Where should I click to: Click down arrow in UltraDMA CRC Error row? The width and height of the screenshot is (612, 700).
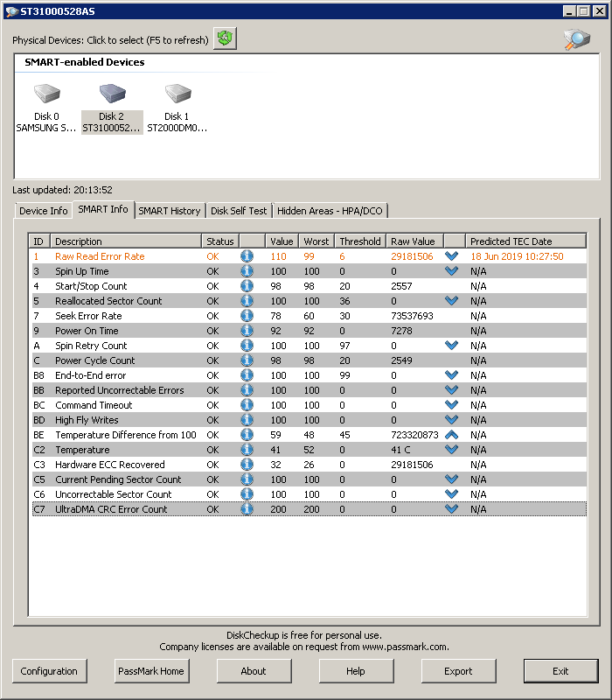pyautogui.click(x=451, y=509)
